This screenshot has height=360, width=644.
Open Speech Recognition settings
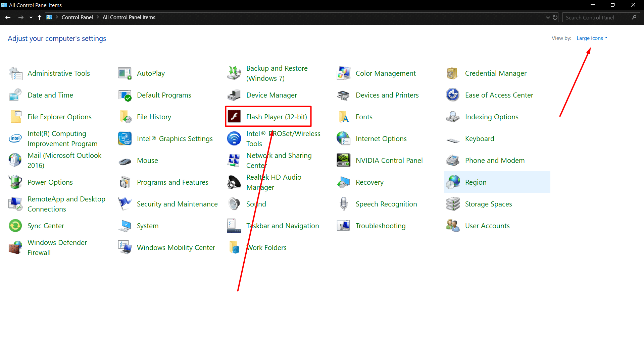(386, 203)
